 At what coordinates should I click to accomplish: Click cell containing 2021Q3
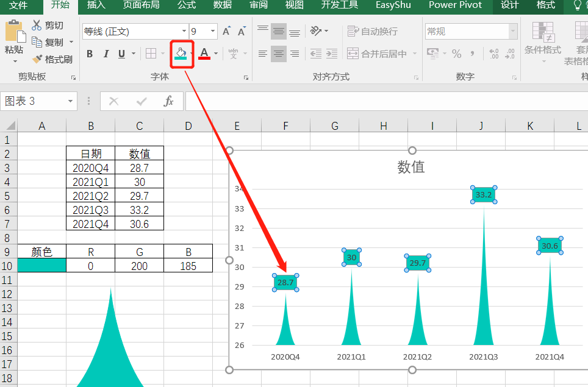click(x=90, y=210)
